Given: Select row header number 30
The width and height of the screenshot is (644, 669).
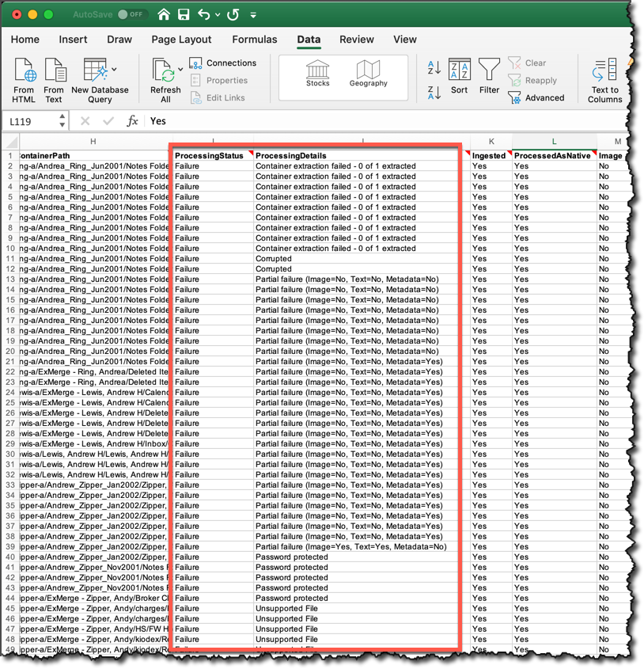Looking at the screenshot, I should click(x=10, y=454).
